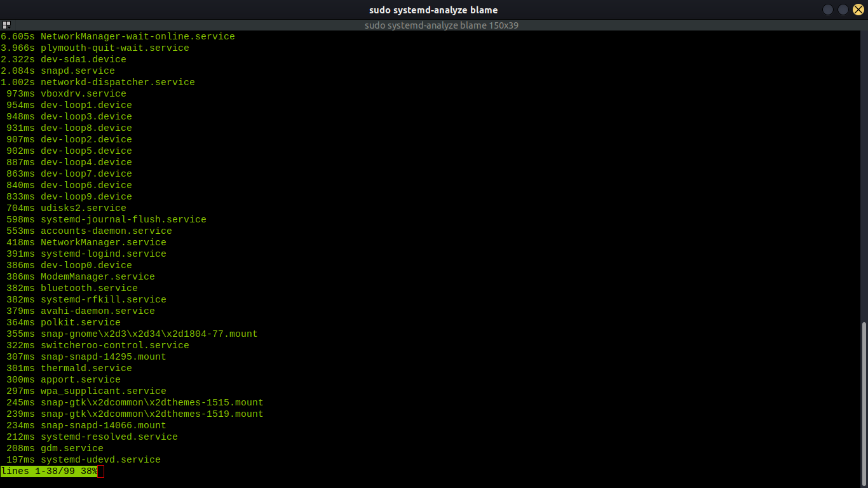Click the maximize window button
Viewport: 868px width, 488px height.
pyautogui.click(x=843, y=10)
